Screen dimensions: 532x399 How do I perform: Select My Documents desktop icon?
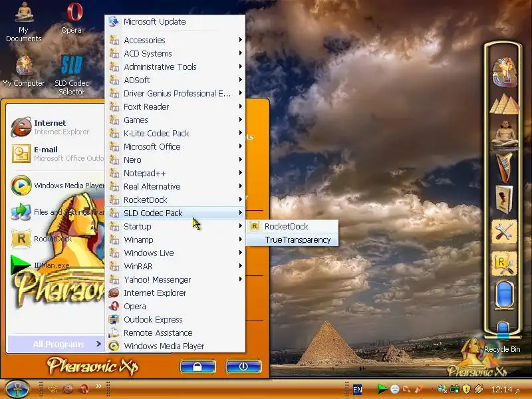[23, 22]
